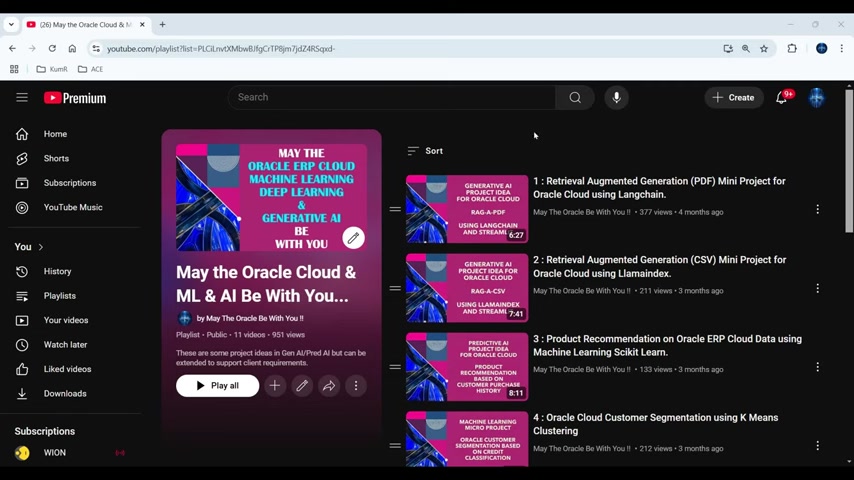Grab reorder handle of video 2
The height and width of the screenshot is (480, 854).
[395, 288]
